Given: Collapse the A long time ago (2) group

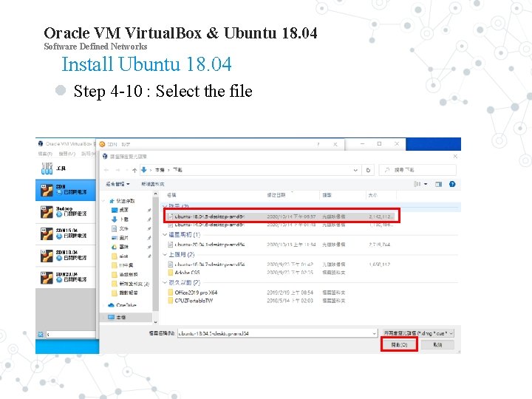Looking at the screenshot, I should coord(165,282).
